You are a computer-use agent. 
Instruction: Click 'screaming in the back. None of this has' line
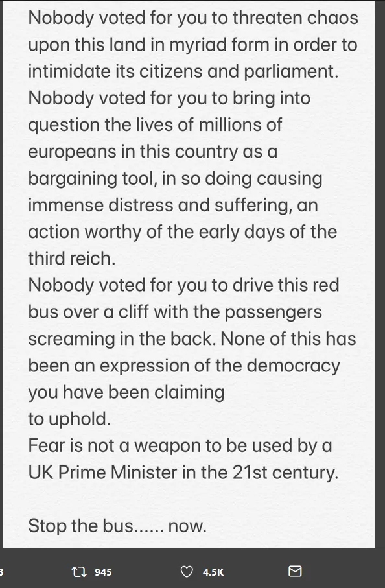tap(192, 339)
